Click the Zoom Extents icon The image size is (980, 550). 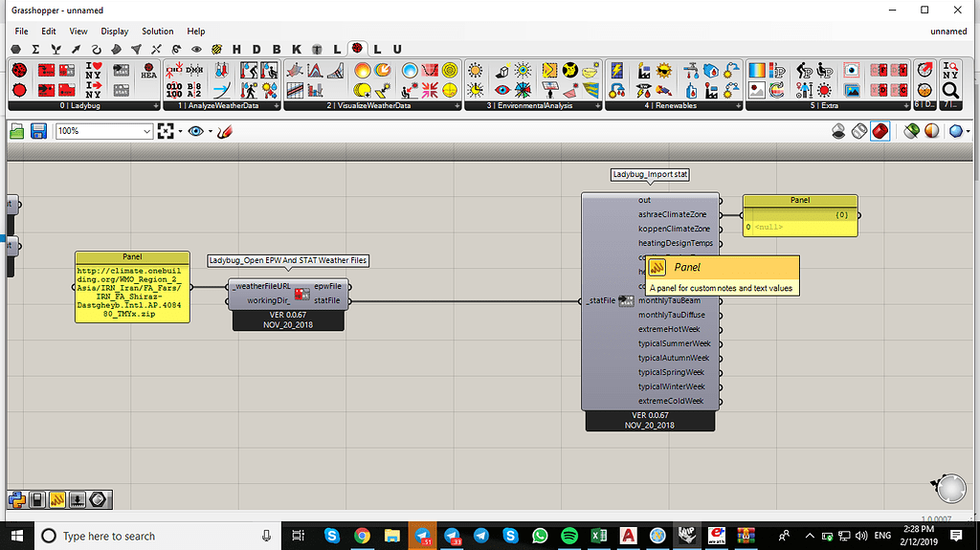point(166,131)
